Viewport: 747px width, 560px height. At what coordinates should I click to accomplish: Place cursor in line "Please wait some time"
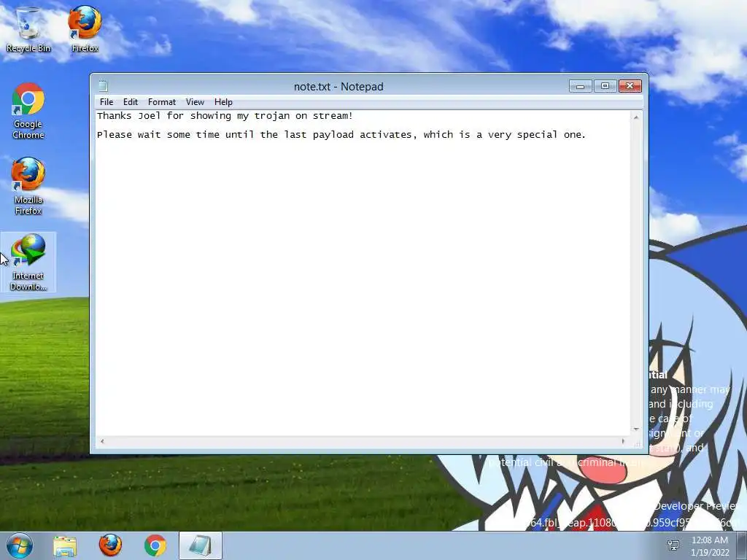(x=341, y=135)
